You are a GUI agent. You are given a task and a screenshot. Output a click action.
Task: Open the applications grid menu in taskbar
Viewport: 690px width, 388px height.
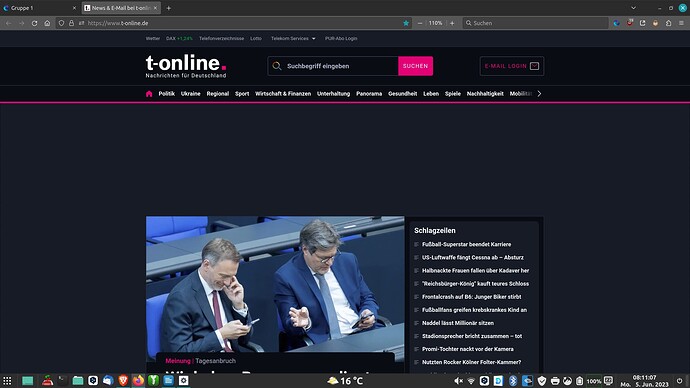coord(7,381)
